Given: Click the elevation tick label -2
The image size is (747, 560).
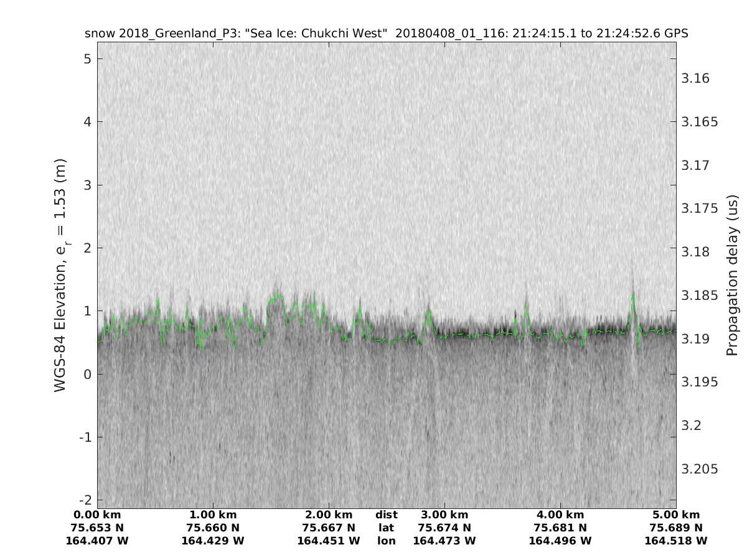Looking at the screenshot, I should pos(84,500).
